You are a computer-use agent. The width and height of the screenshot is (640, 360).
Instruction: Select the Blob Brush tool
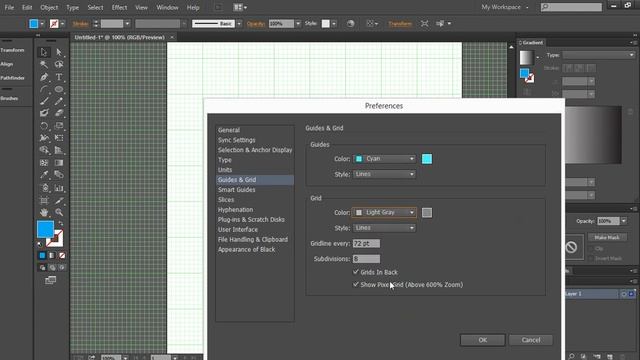[44, 113]
